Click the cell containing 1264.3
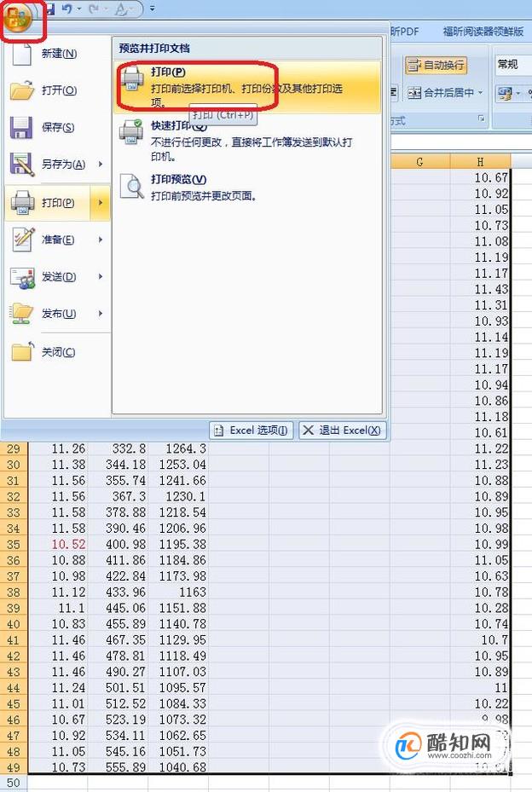The width and height of the screenshot is (532, 792). pyautogui.click(x=178, y=448)
